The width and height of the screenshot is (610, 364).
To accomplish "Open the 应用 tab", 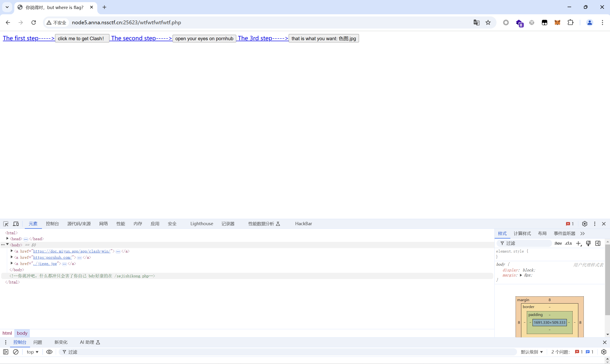I will point(155,224).
